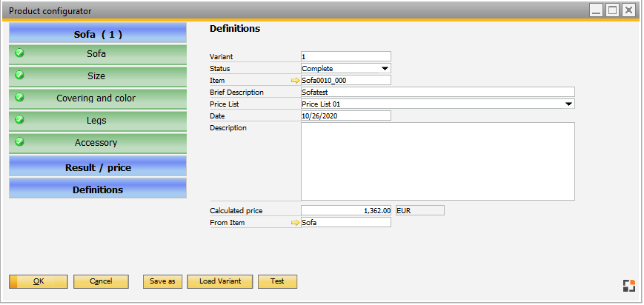
Task: Click the Save as button
Action: click(x=162, y=281)
